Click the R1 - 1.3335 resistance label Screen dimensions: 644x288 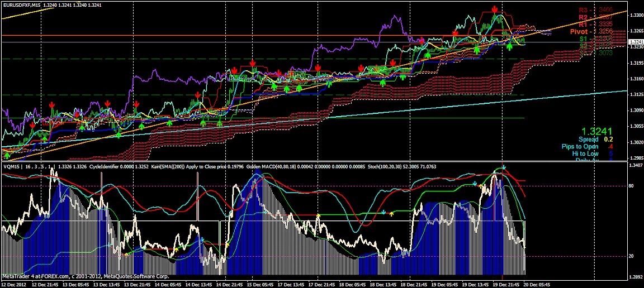pyautogui.click(x=596, y=24)
